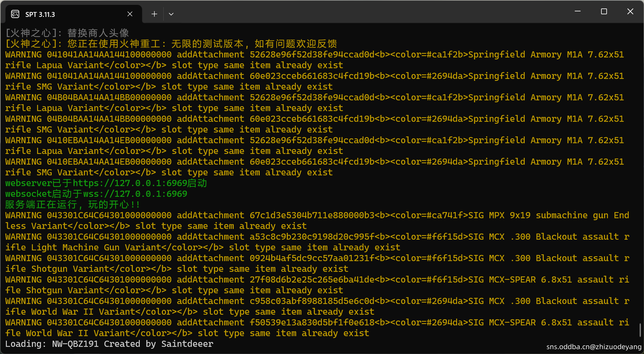The width and height of the screenshot is (644, 354).
Task: Click the attachment ID c958c03abf8988185d5e6c0d
Action: 312,301
